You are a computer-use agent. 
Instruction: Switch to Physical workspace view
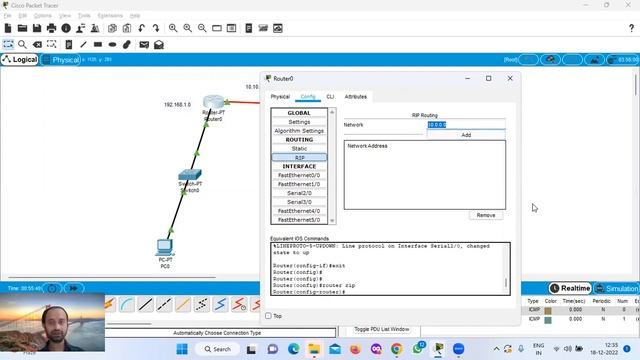click(61, 60)
